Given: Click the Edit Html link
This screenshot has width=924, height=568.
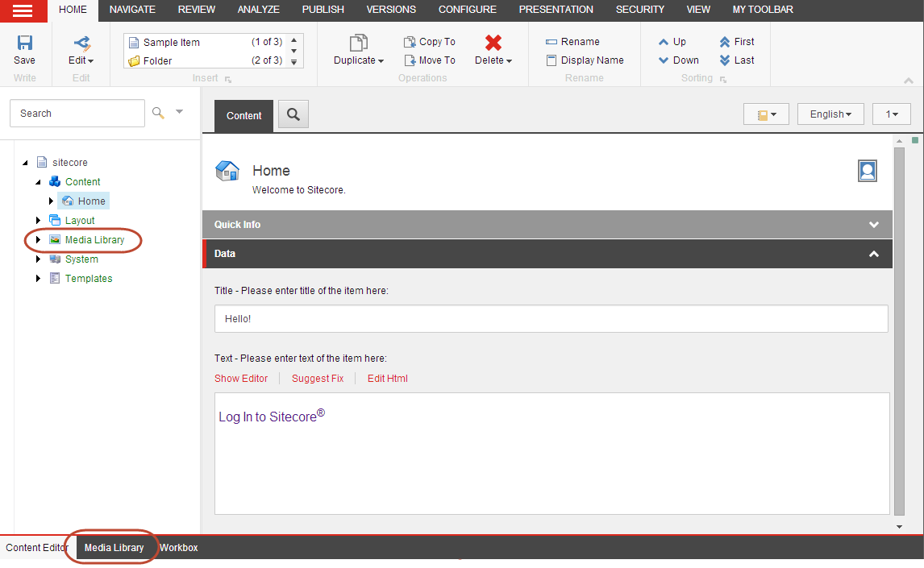Looking at the screenshot, I should point(387,379).
